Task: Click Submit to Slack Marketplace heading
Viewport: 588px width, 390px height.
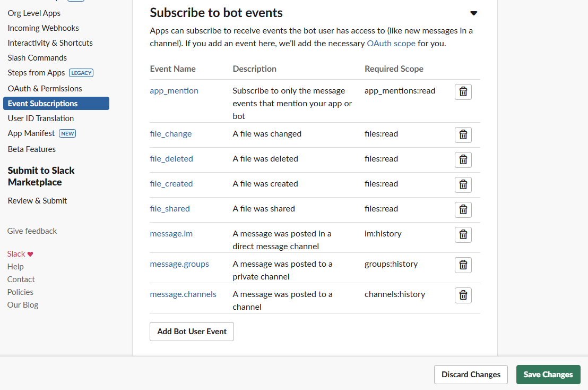Action: tap(41, 176)
